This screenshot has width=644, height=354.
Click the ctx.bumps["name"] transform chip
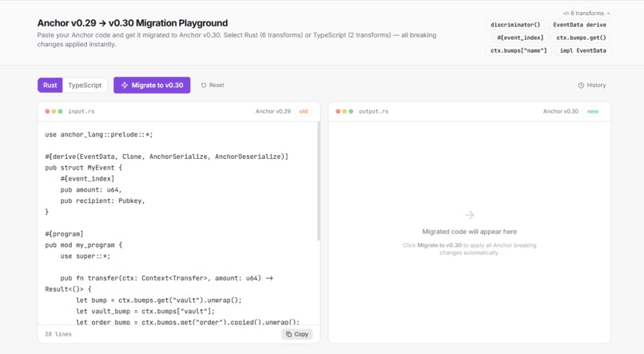point(519,50)
